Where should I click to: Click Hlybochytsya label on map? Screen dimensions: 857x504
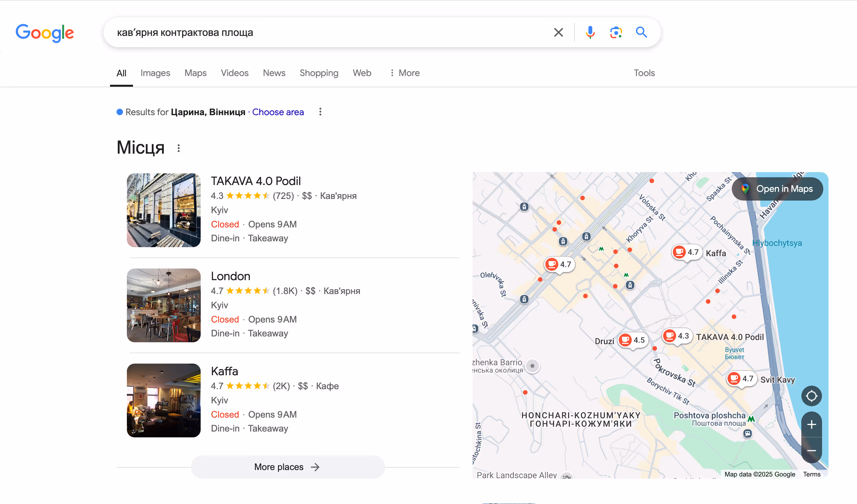tap(777, 243)
